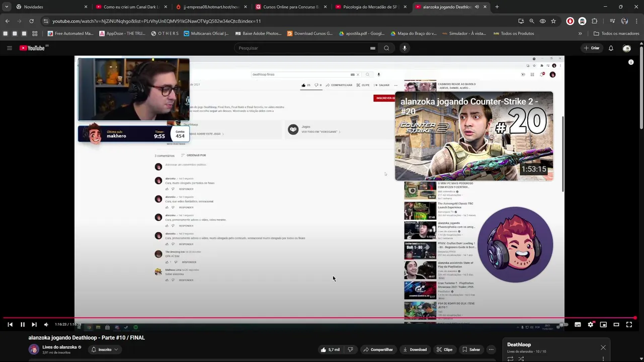This screenshot has height=362, width=644.
Task: Enter fullscreen mode
Action: [629, 324]
